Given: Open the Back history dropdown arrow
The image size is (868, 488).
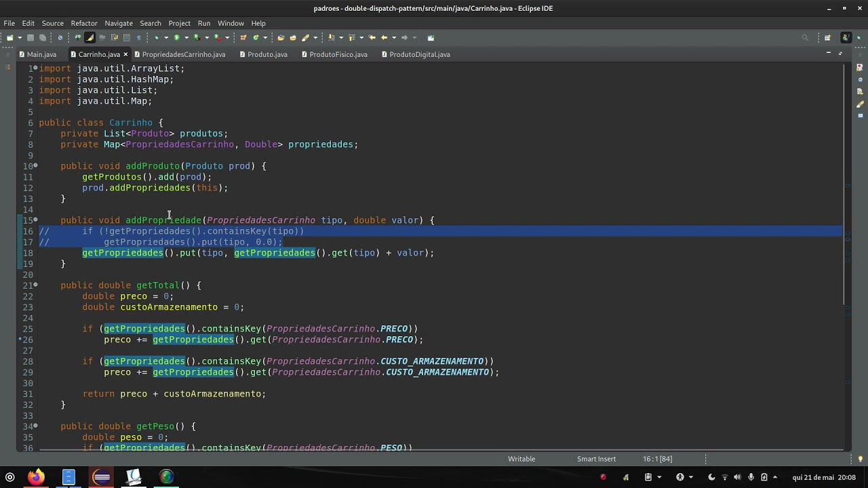Looking at the screenshot, I should click(394, 38).
